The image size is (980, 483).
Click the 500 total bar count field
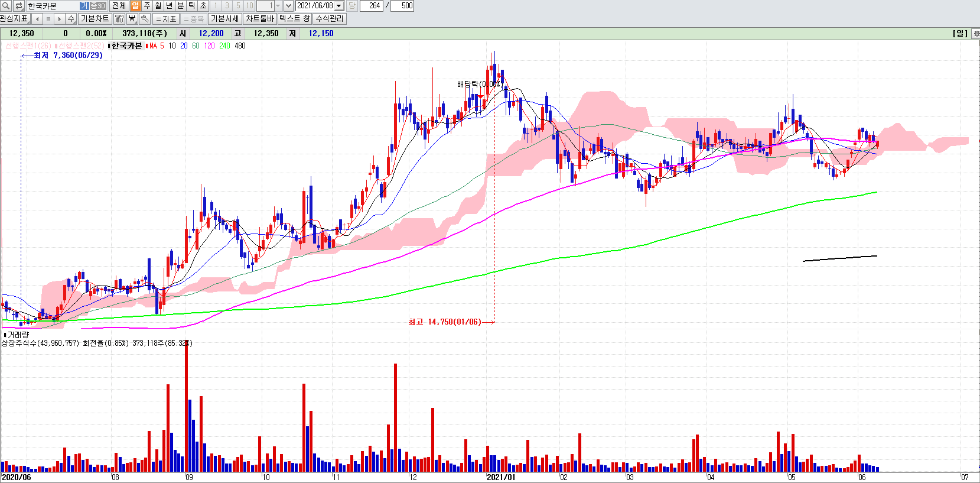tap(403, 6)
